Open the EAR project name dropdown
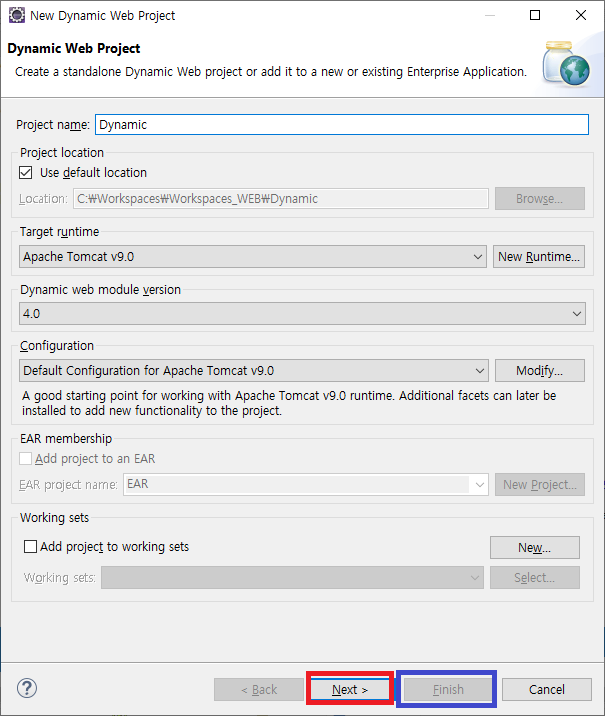Screen dimensions: 605x716 [305, 484]
